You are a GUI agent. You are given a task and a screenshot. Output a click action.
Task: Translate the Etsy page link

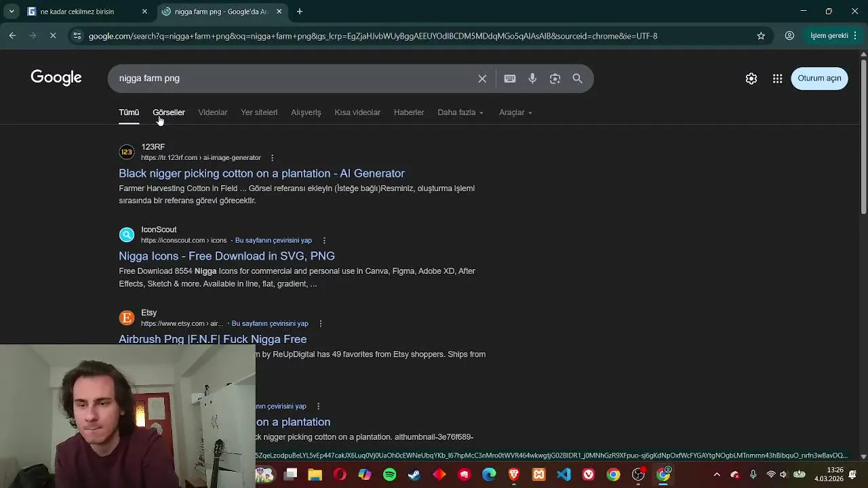[270, 324]
